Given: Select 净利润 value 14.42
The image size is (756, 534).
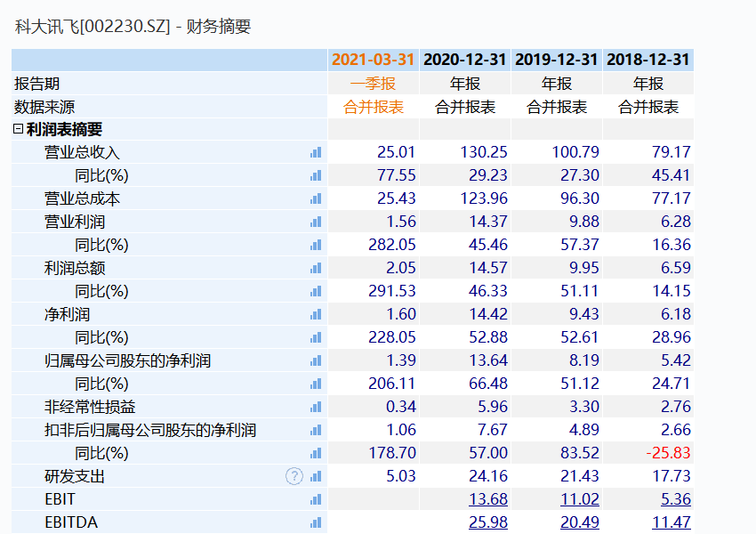Looking at the screenshot, I should [x=488, y=314].
